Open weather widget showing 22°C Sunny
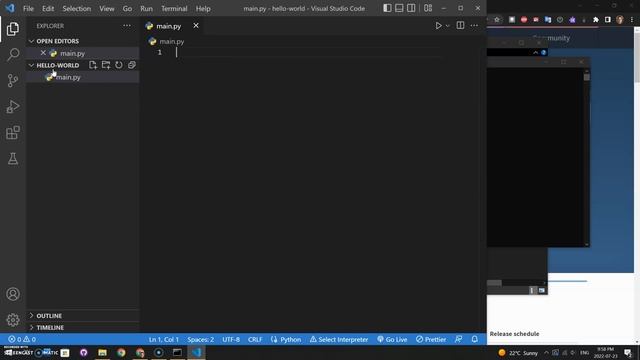This screenshot has height=360, width=640. pyautogui.click(x=518, y=352)
